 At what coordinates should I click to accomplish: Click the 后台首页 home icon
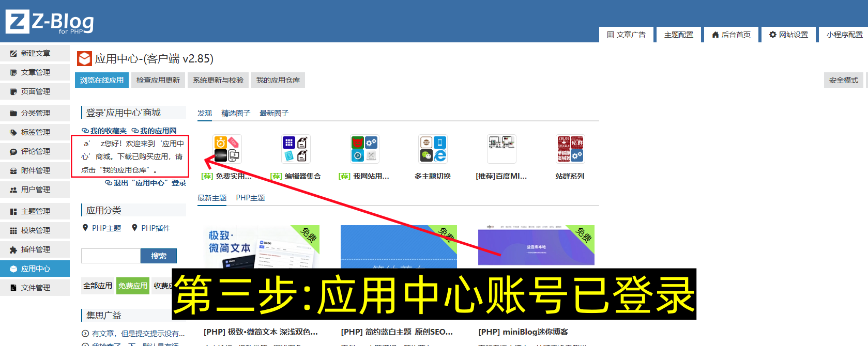(x=715, y=35)
